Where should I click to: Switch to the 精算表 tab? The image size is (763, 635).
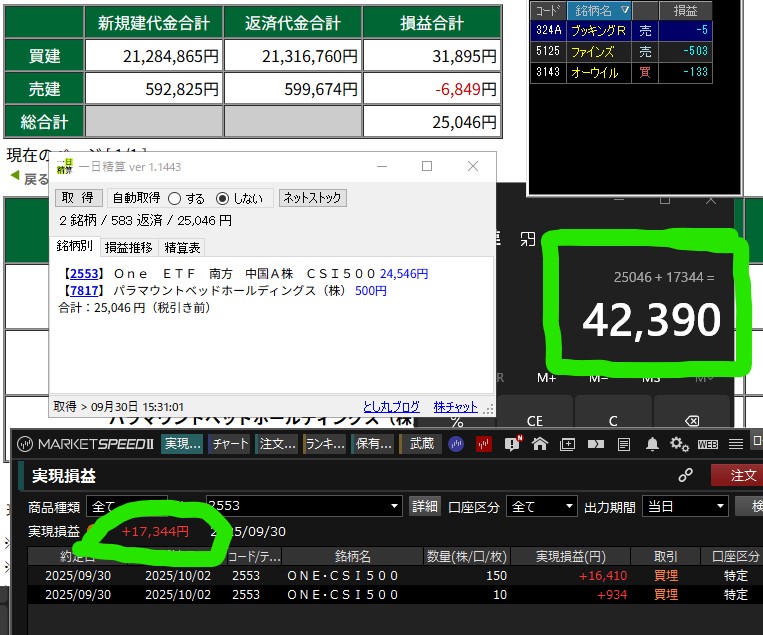[x=181, y=247]
